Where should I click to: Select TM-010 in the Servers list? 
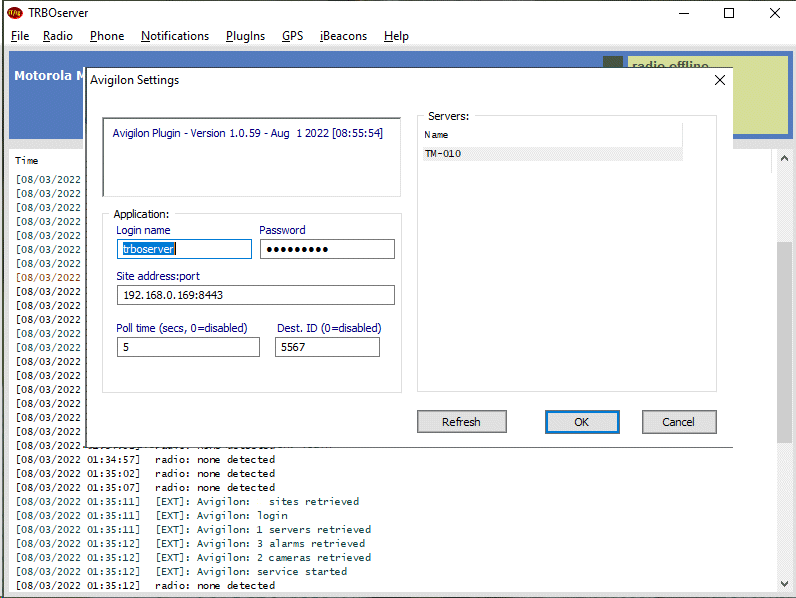click(x=444, y=154)
